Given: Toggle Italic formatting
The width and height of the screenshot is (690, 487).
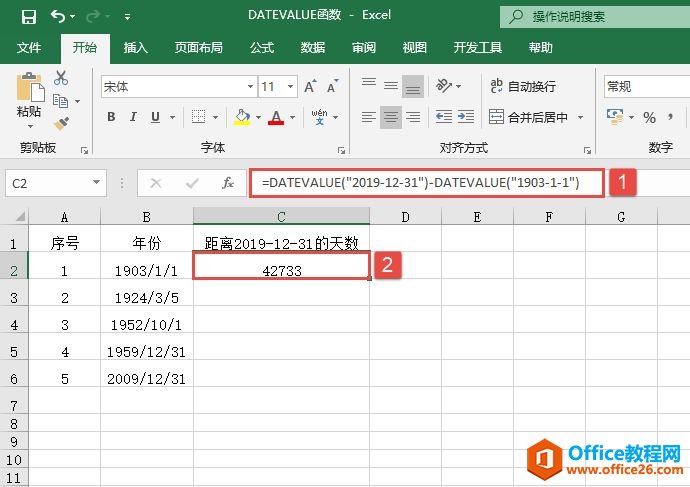Looking at the screenshot, I should click(133, 117).
